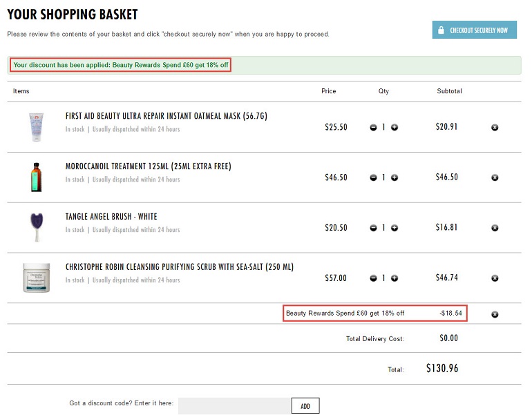
Task: Decrease quantity of Christophe Robin scrub
Action: pos(373,278)
